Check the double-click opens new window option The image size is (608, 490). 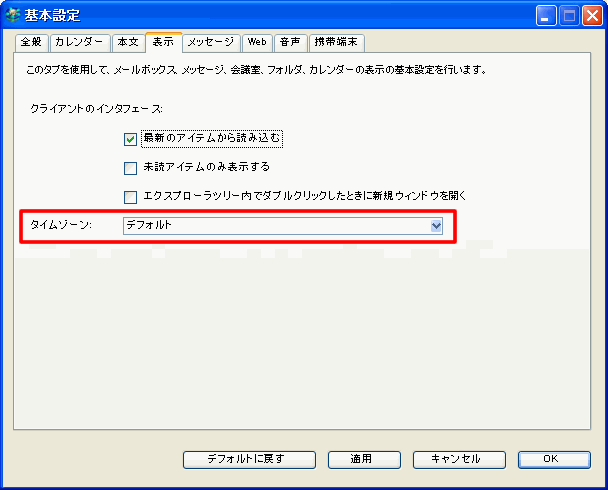tap(130, 197)
